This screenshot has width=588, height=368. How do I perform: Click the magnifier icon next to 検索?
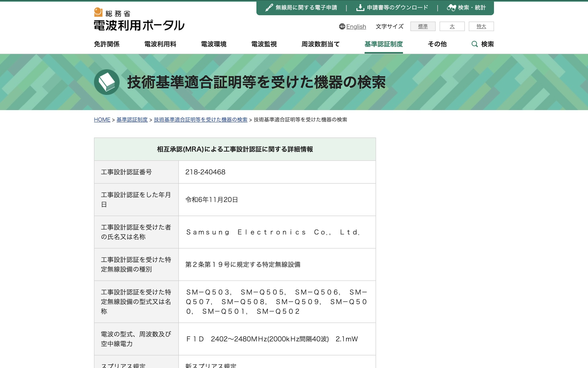point(474,44)
